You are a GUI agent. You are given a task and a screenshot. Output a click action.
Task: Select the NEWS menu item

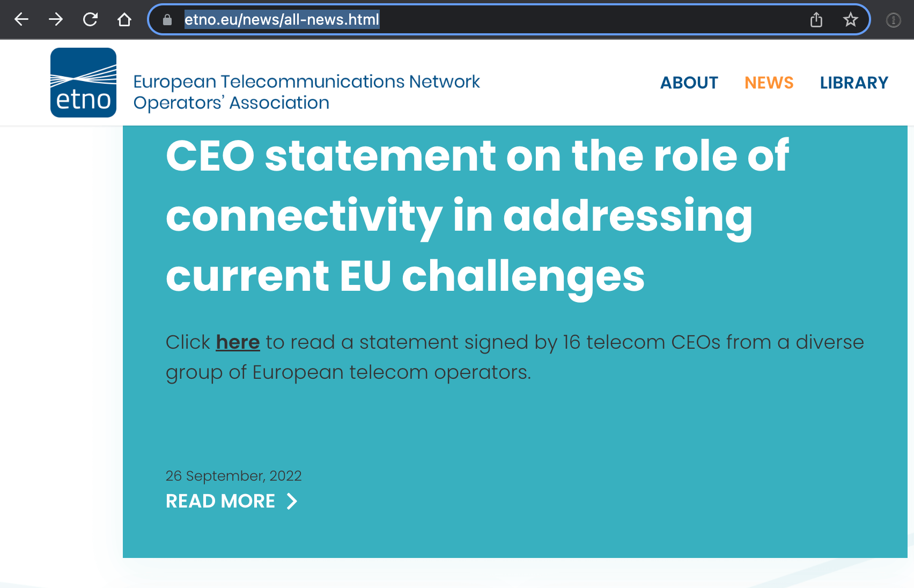[769, 83]
